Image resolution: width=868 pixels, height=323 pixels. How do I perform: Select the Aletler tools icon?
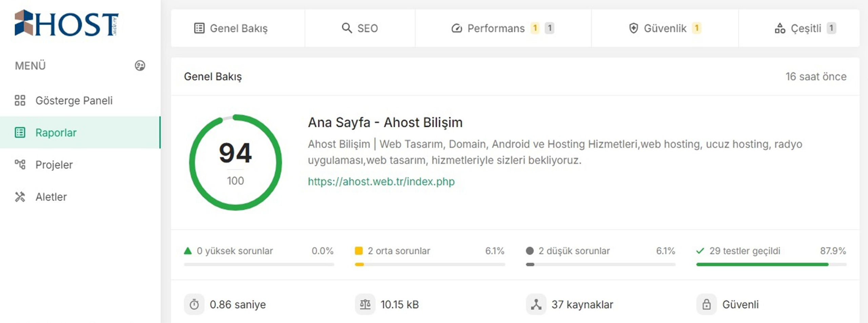pos(20,197)
